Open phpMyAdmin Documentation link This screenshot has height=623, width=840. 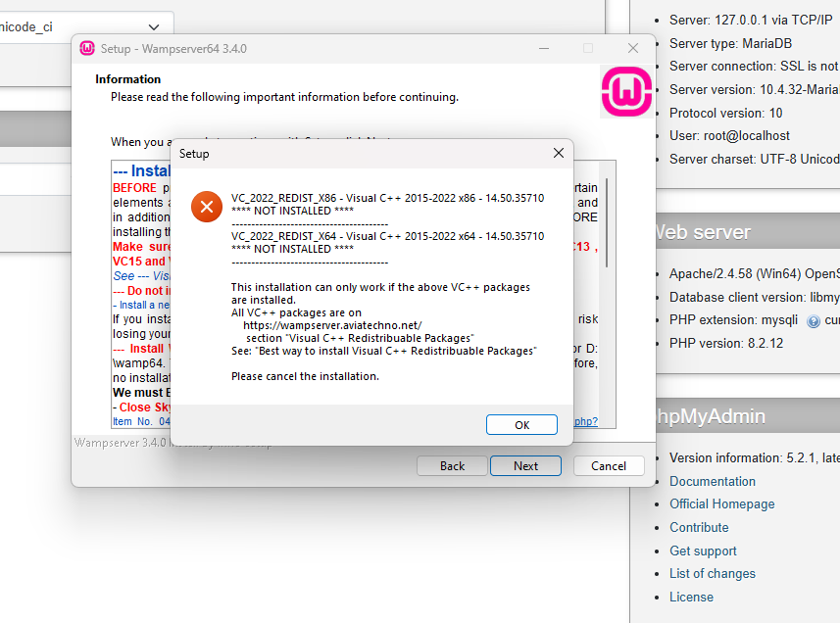[712, 481]
